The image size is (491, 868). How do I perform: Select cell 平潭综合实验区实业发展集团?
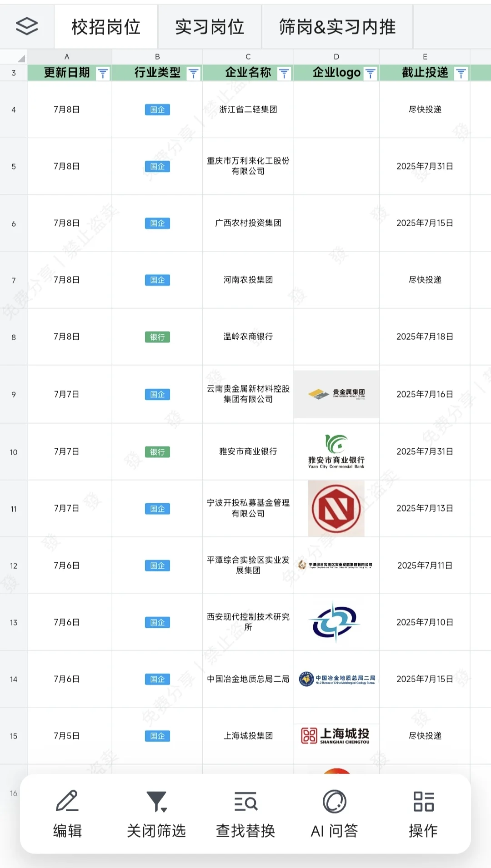[248, 565]
